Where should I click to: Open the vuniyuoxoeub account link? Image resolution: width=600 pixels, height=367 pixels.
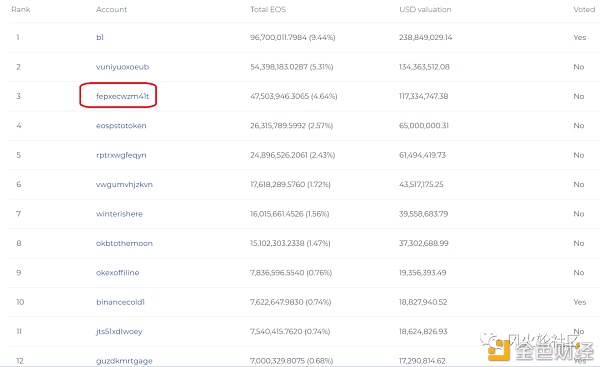pos(122,67)
